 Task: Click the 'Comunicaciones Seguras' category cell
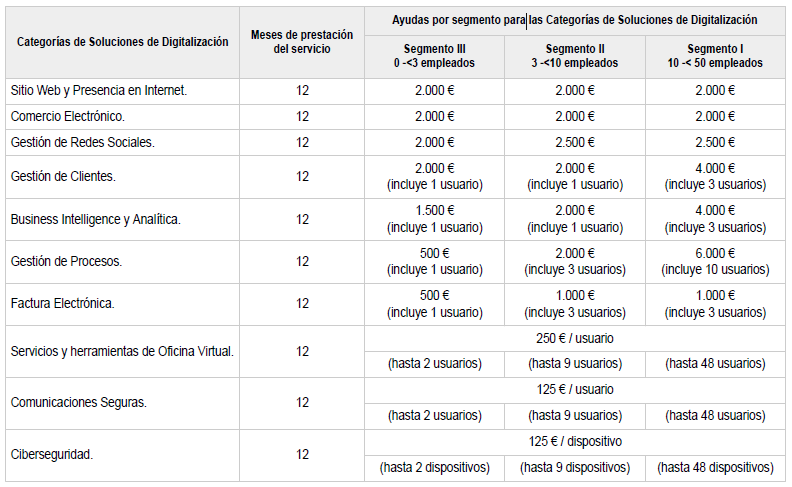click(x=122, y=403)
